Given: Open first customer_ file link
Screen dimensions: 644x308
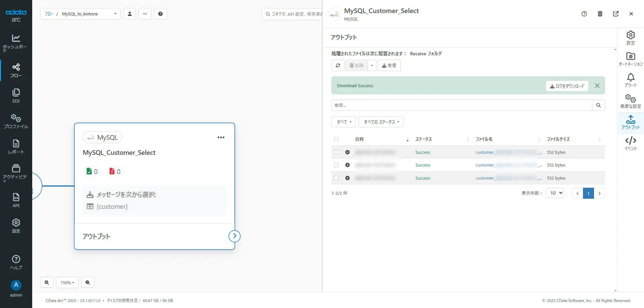Looking at the screenshot, I should coord(508,152).
